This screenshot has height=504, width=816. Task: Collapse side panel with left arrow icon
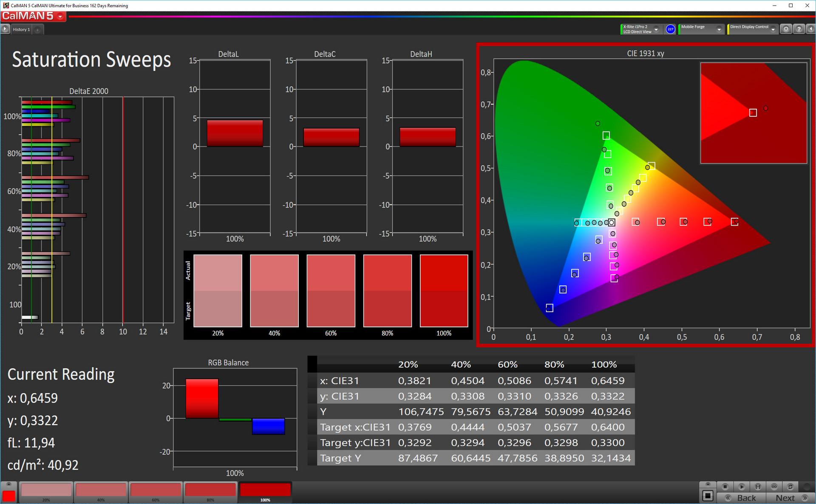pyautogui.click(x=810, y=29)
